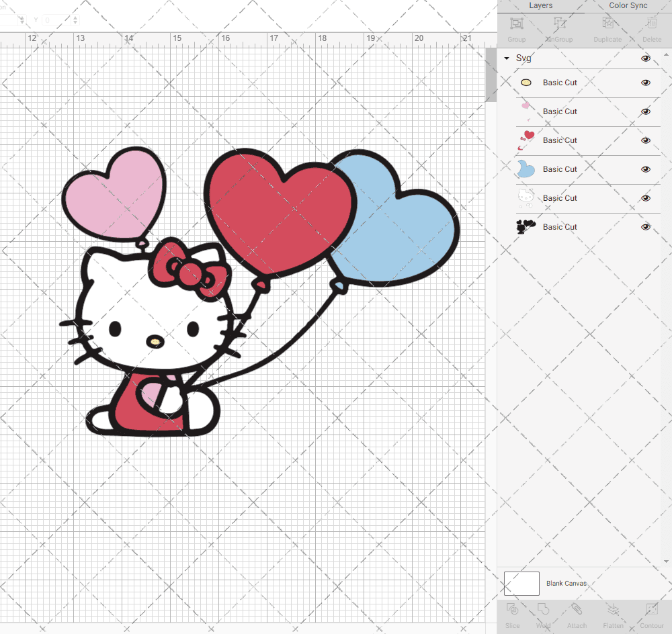The height and width of the screenshot is (634, 672).
Task: Switch to the Color Sync tab
Action: point(628,5)
